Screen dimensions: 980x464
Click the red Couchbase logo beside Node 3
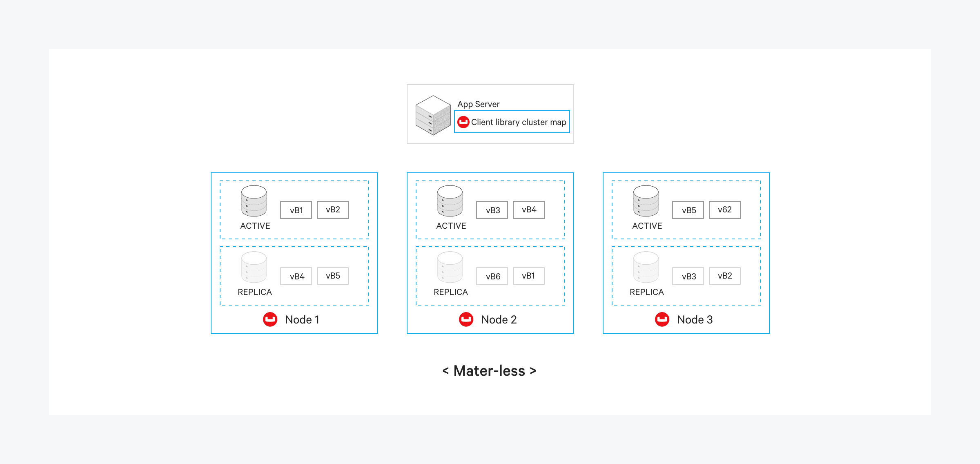pos(662,319)
